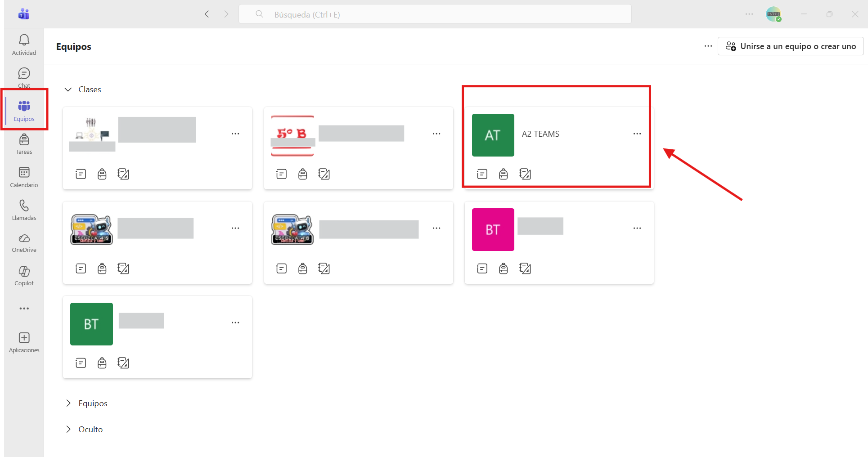868x457 pixels.
Task: Open green BT team's channel posts icon
Action: 81,363
